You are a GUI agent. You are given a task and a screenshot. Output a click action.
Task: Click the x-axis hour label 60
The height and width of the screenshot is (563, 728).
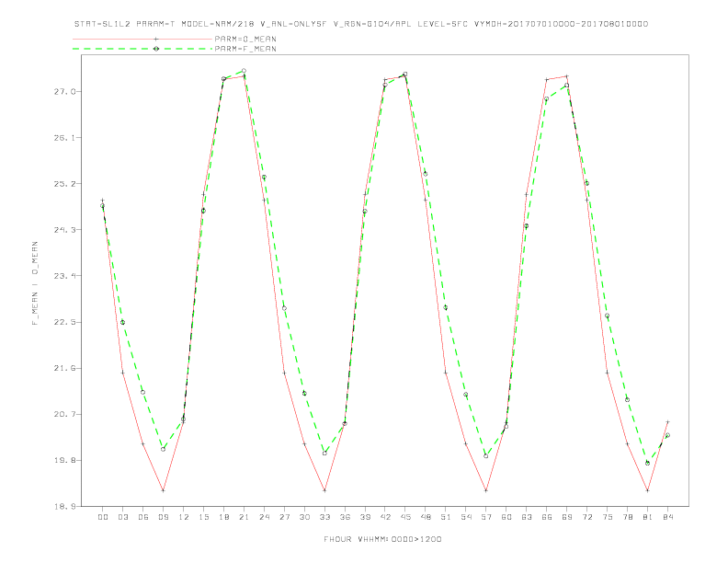pyautogui.click(x=506, y=517)
